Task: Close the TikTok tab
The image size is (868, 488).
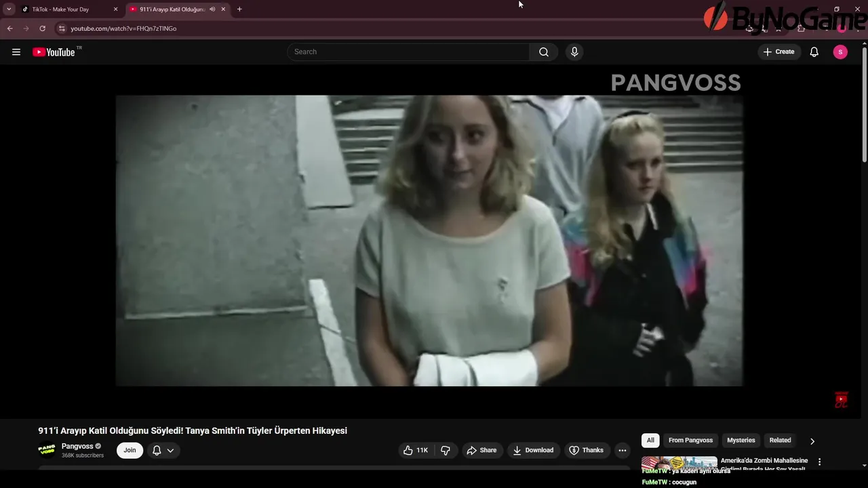Action: [x=115, y=9]
